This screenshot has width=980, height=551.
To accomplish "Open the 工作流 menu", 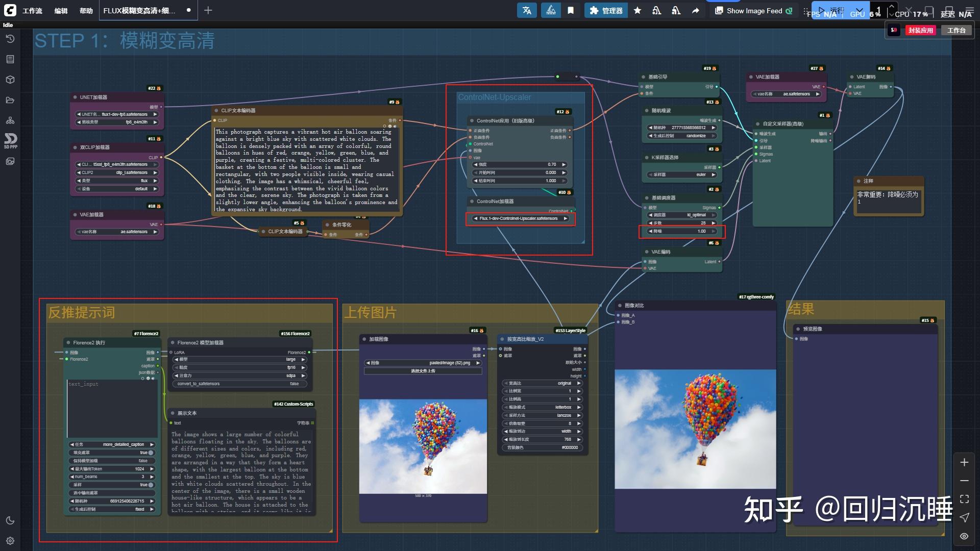I will 32,10.
